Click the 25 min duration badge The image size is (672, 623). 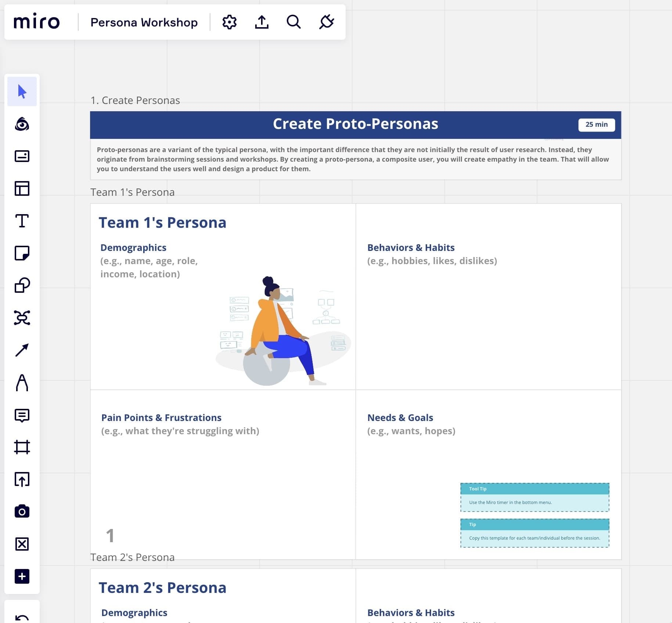click(596, 124)
